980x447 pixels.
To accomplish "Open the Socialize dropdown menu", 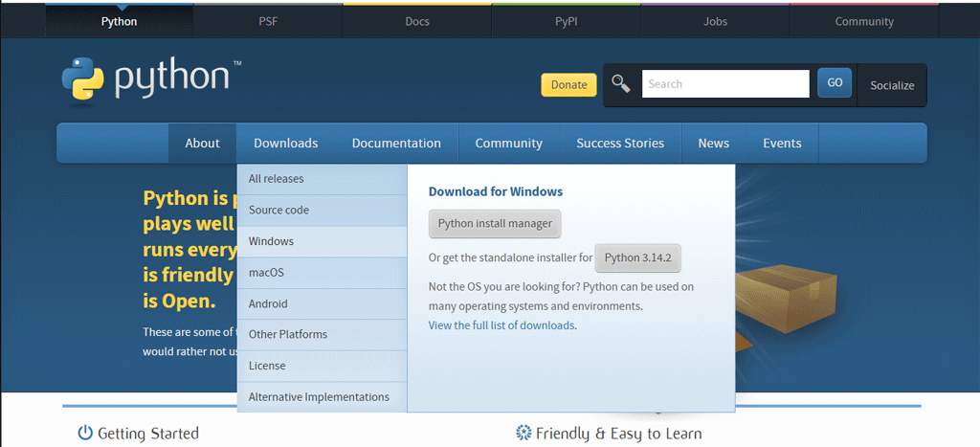I will click(891, 85).
